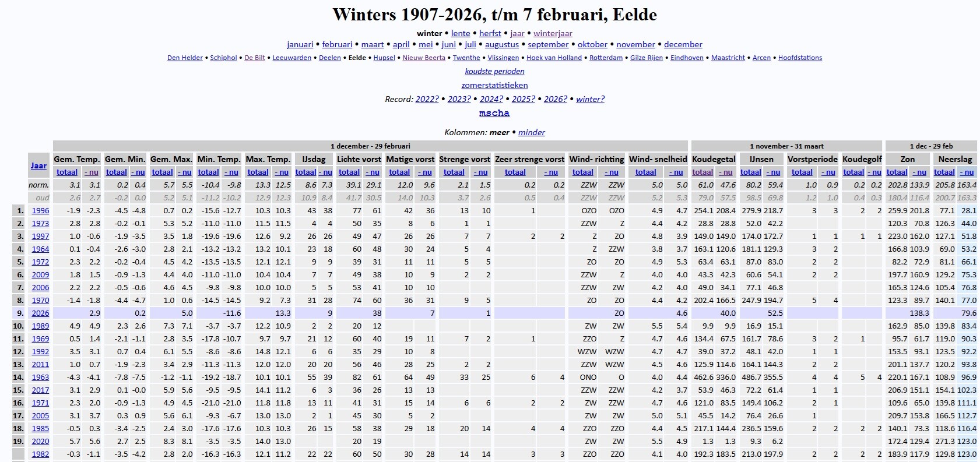
Task: Show fewer columns via minder link
Action: (x=532, y=132)
